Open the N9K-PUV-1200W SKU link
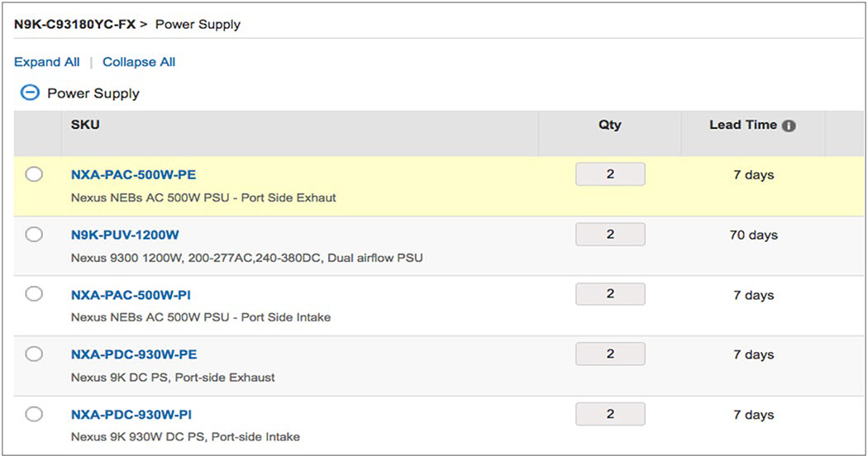The width and height of the screenshot is (868, 456). 125,235
